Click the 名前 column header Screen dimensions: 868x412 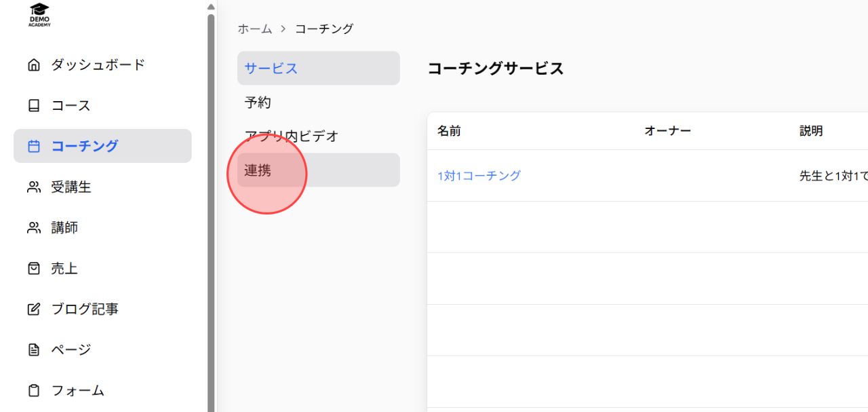[x=449, y=131]
